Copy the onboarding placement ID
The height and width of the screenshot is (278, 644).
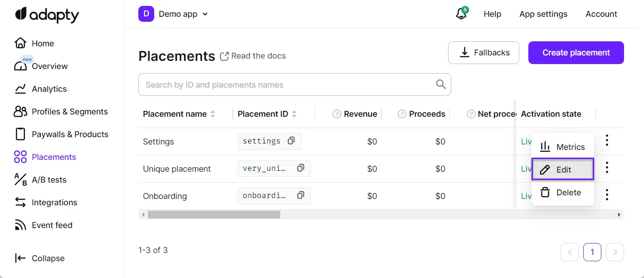coord(300,196)
